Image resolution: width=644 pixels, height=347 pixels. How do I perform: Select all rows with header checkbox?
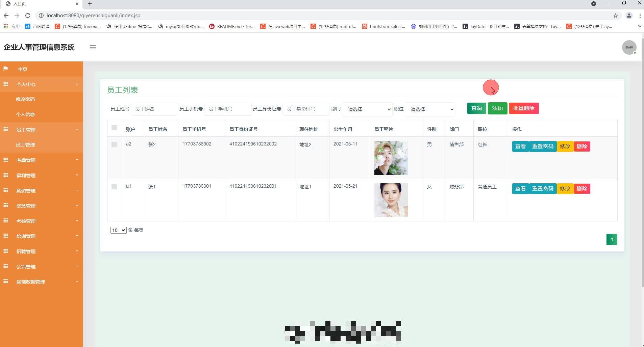114,128
